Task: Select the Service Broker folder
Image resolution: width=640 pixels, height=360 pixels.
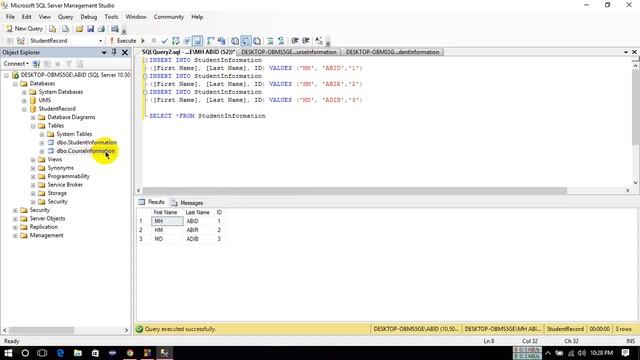Action: (x=65, y=185)
